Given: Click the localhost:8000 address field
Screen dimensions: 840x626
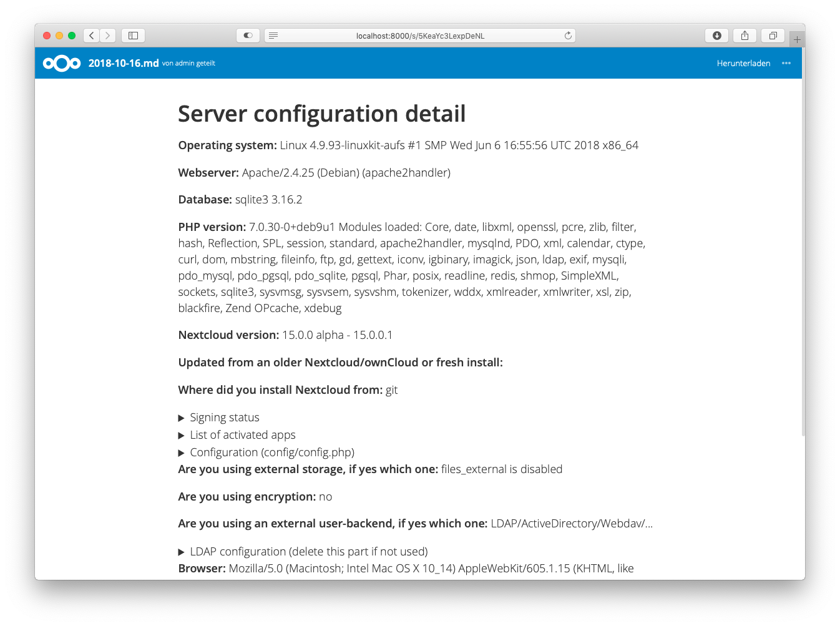Looking at the screenshot, I should [420, 36].
